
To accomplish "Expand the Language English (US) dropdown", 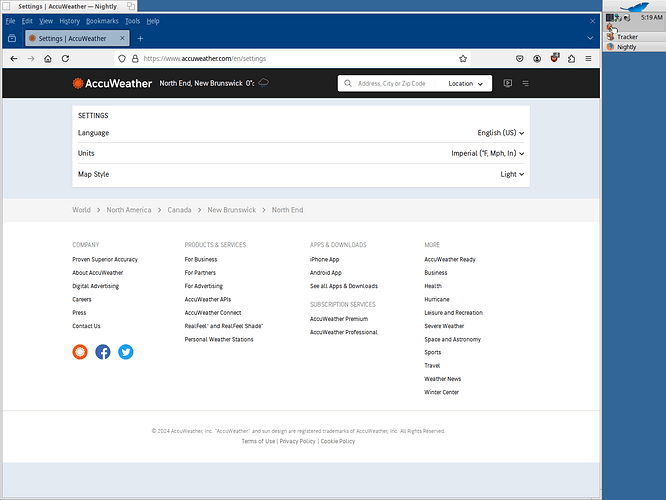I will coord(501,133).
